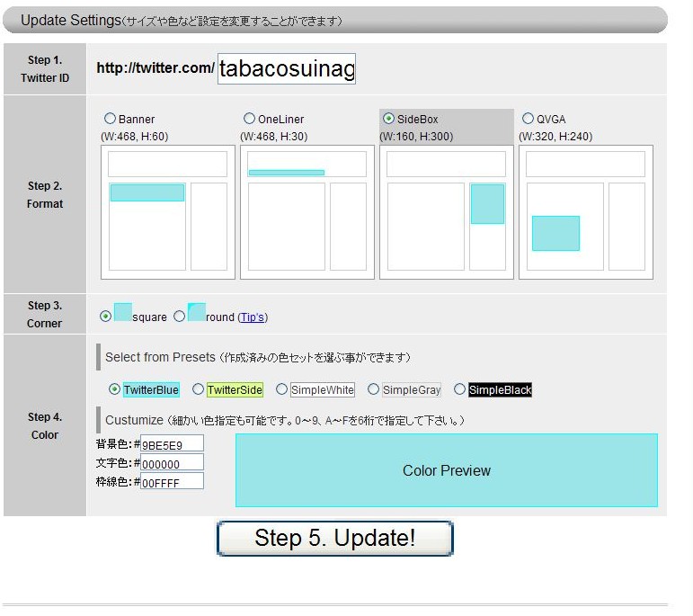The width and height of the screenshot is (693, 616).
Task: Click the http://twitter.com/ text
Action: click(x=155, y=67)
